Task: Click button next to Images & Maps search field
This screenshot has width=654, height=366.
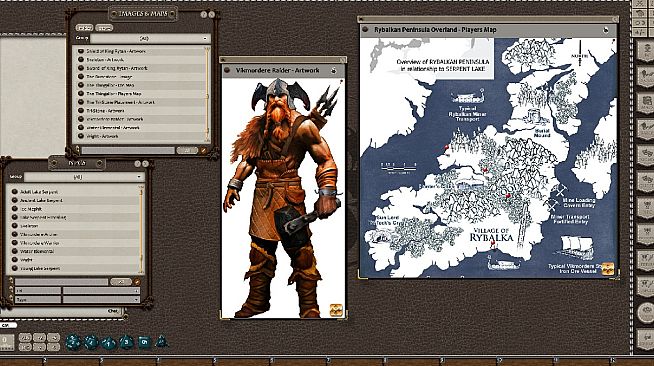Action: click(187, 150)
